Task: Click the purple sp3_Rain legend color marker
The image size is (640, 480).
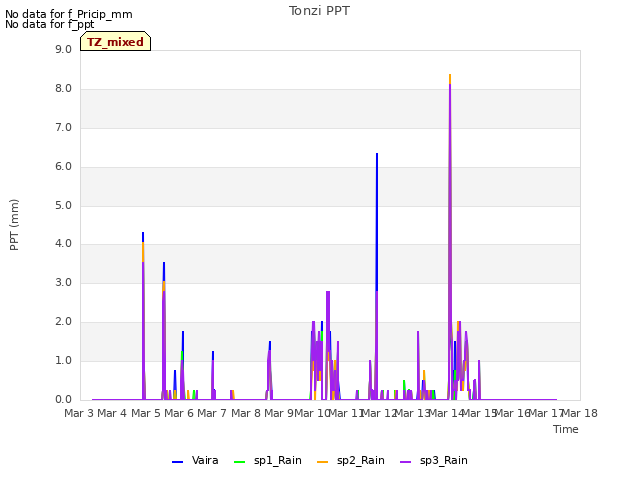Action: click(x=405, y=462)
